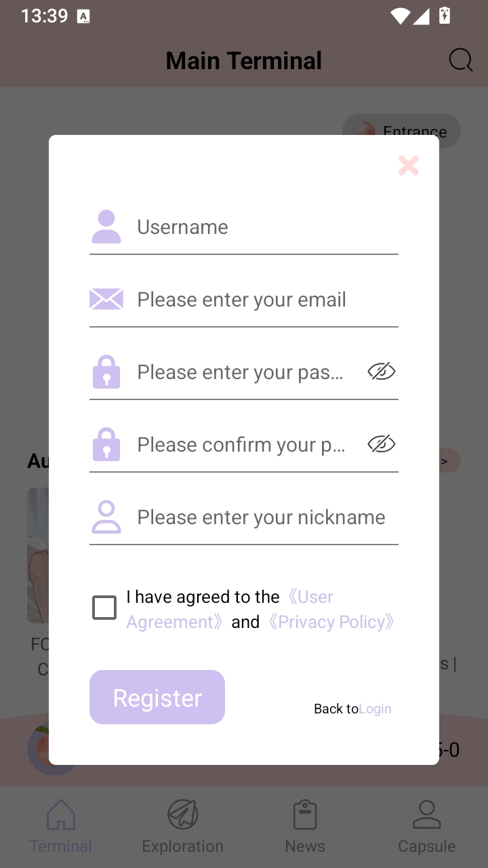Check the agreement checkbox
488x868 pixels.
104,608
